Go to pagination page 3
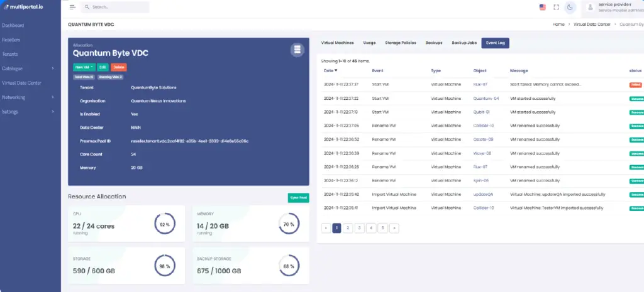 coord(359,228)
